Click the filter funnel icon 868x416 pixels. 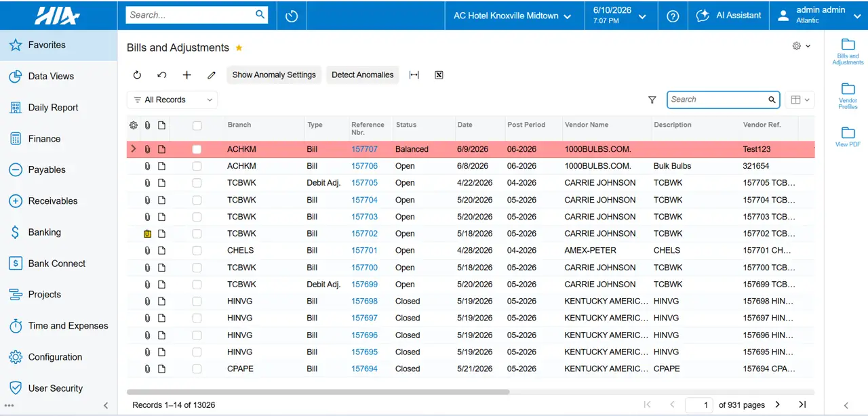click(x=652, y=100)
